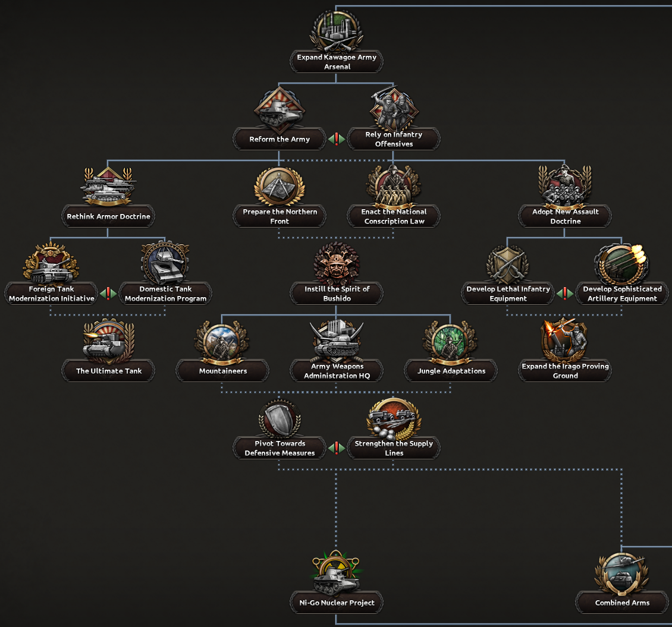The height and width of the screenshot is (627, 672).
Task: Click the Foreign Tank Modernization Initiative icon
Action: point(51,263)
